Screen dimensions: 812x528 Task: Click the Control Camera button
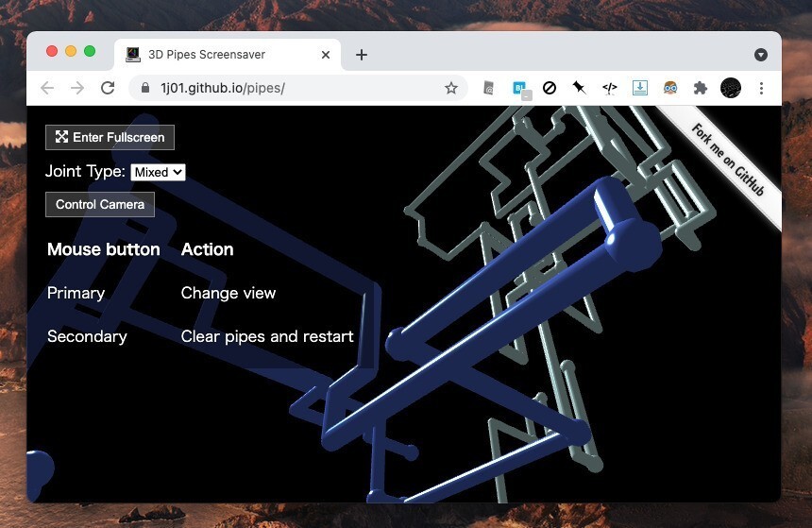[x=100, y=205]
